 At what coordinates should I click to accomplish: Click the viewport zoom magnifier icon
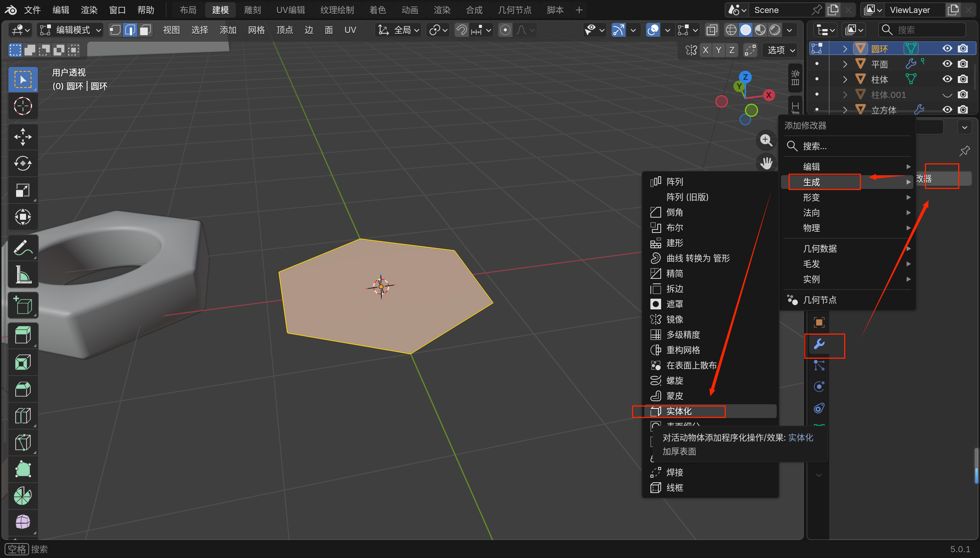click(766, 140)
